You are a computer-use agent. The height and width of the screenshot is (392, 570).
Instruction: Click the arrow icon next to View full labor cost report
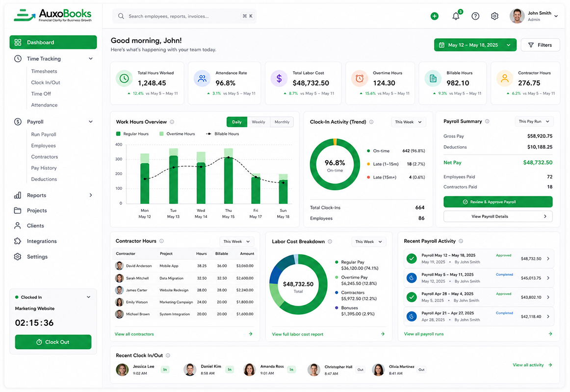click(x=383, y=334)
